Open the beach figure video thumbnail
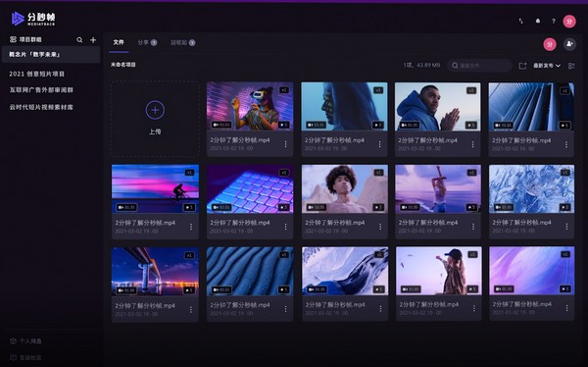Viewport: 588px width, 367px height. pyautogui.click(x=438, y=189)
